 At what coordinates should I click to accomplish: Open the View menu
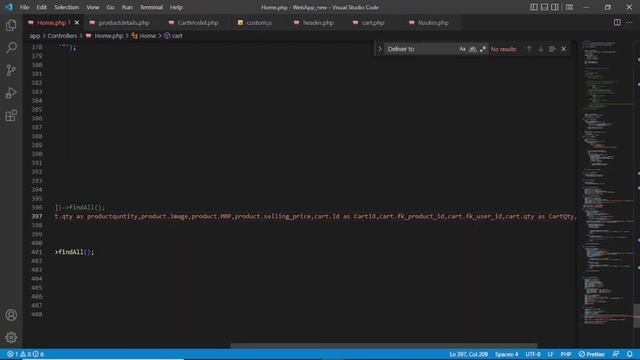coord(93,7)
